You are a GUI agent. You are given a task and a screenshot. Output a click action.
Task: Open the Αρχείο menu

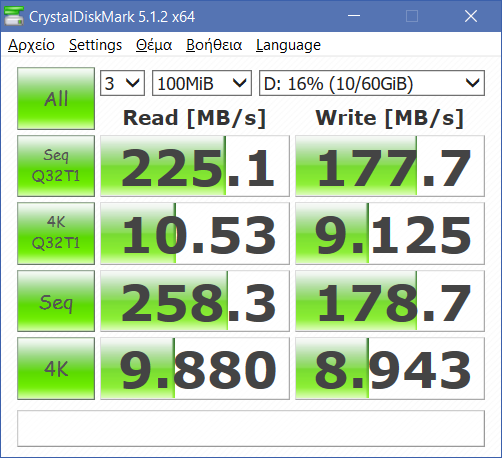31,45
